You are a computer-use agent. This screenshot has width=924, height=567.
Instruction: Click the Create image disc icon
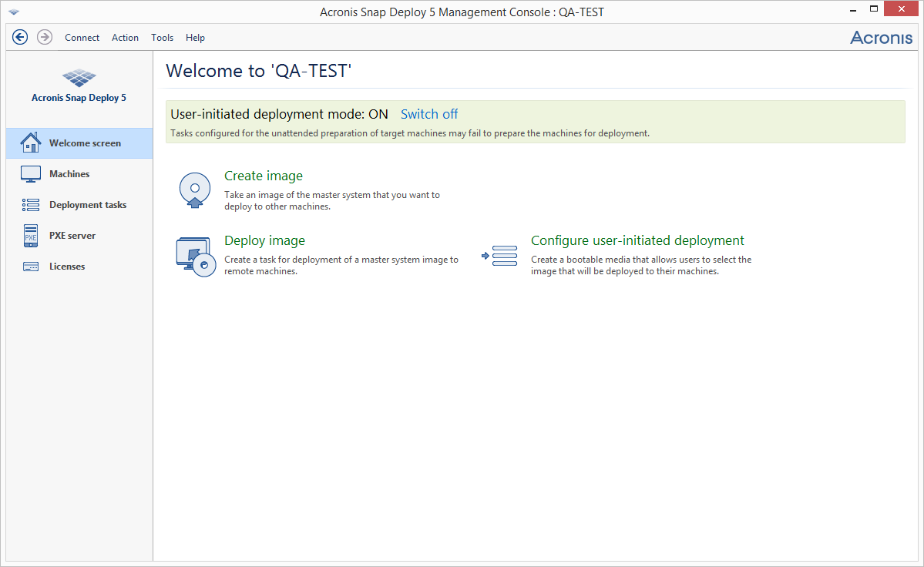pyautogui.click(x=194, y=190)
